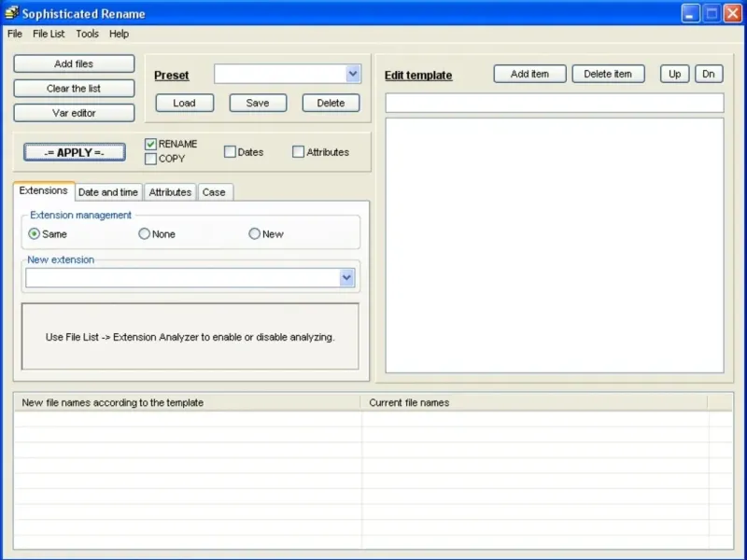Image resolution: width=747 pixels, height=560 pixels.
Task: Delete the selected preset
Action: click(331, 103)
